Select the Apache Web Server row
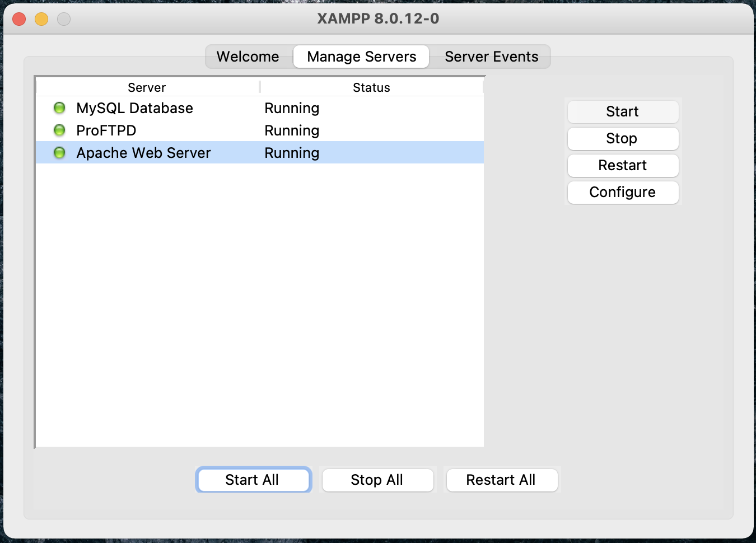Screen dimensions: 756x543 [260, 152]
